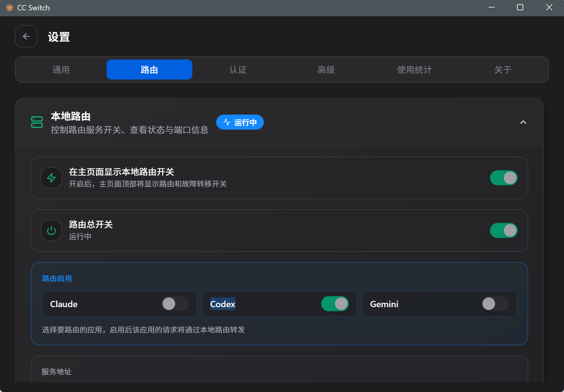Click the lightning bolt icon
The image size is (564, 392).
point(51,178)
